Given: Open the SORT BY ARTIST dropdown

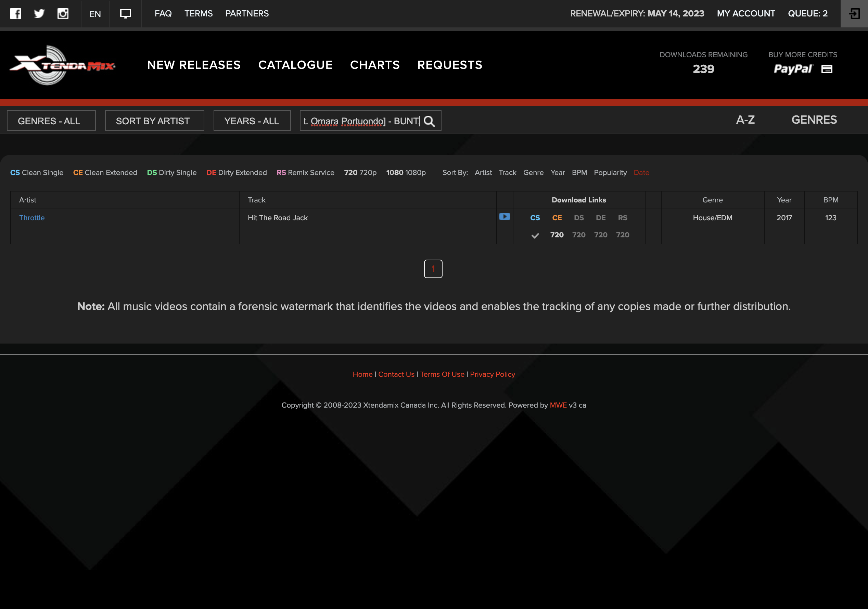Looking at the screenshot, I should (155, 121).
